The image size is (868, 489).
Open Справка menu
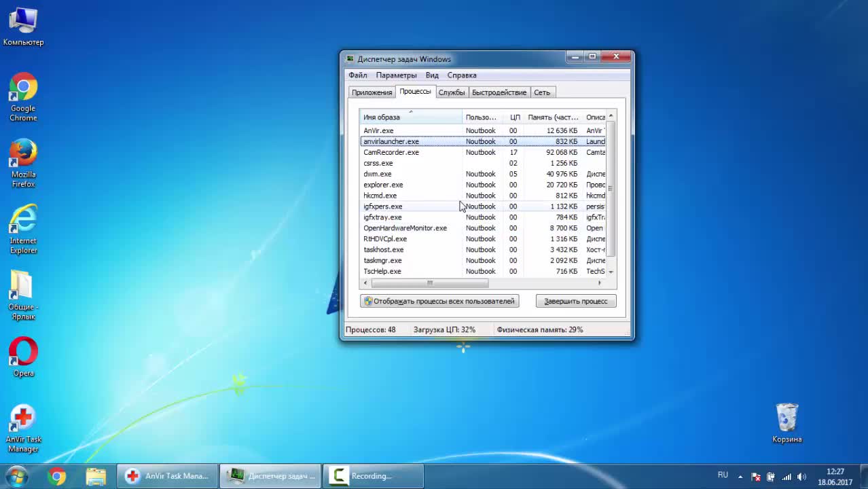(462, 75)
